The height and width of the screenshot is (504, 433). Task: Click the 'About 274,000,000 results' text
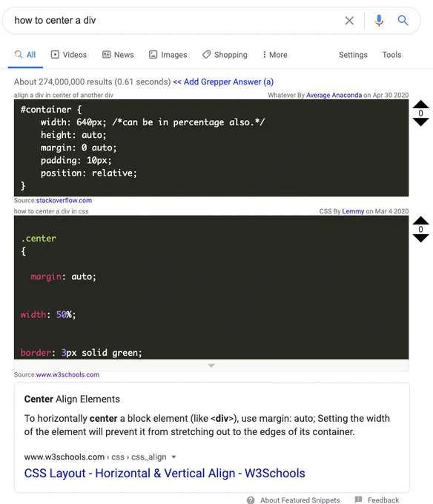click(x=92, y=82)
